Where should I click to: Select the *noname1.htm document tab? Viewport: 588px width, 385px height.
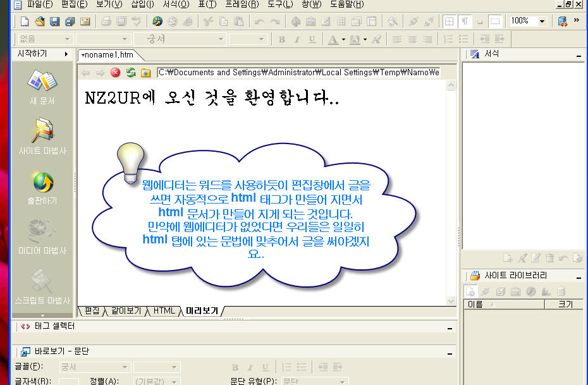click(x=107, y=55)
